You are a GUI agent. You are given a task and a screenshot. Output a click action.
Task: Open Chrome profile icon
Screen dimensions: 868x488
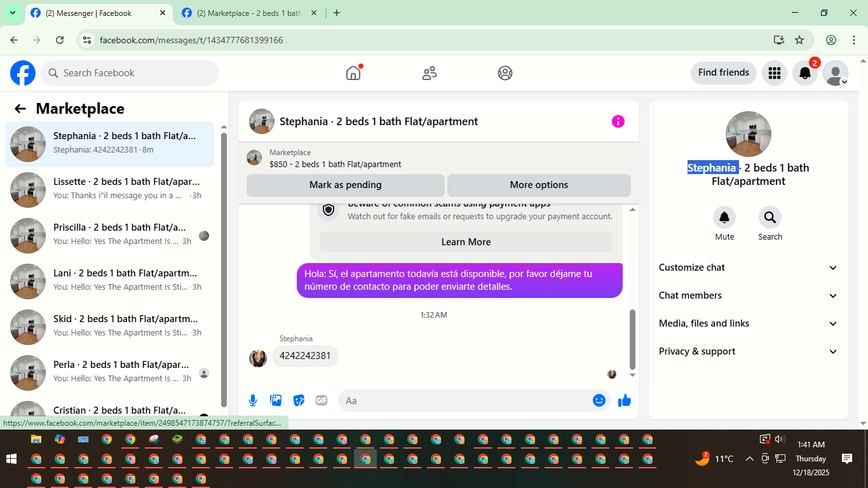click(831, 40)
